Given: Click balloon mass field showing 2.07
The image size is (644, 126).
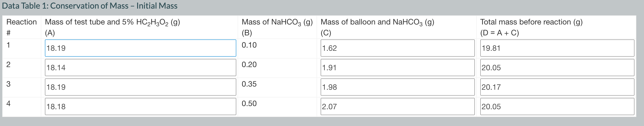Looking at the screenshot, I should [x=398, y=107].
